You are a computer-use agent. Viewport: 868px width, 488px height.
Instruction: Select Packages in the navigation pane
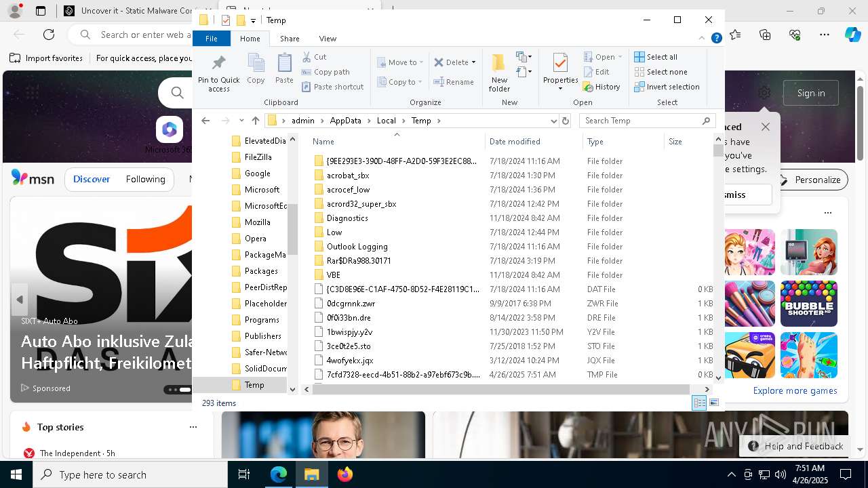pyautogui.click(x=261, y=271)
